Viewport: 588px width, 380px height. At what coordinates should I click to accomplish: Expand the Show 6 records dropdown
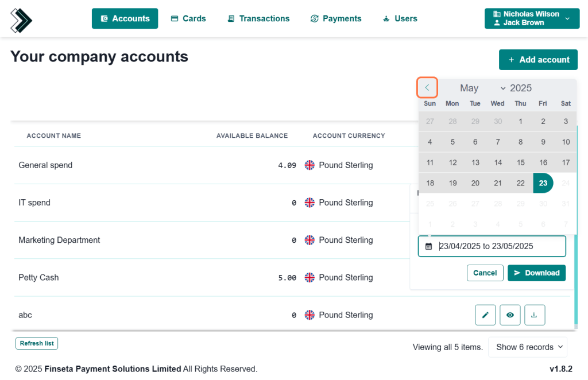527,347
